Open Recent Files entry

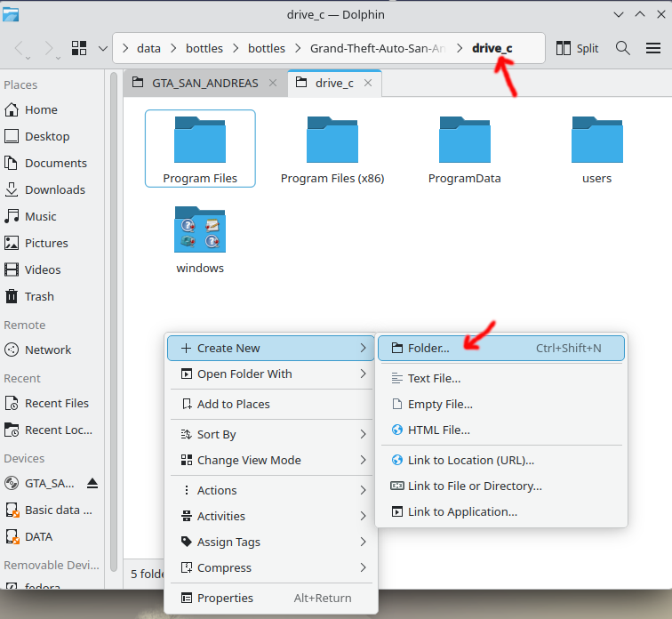(x=52, y=403)
